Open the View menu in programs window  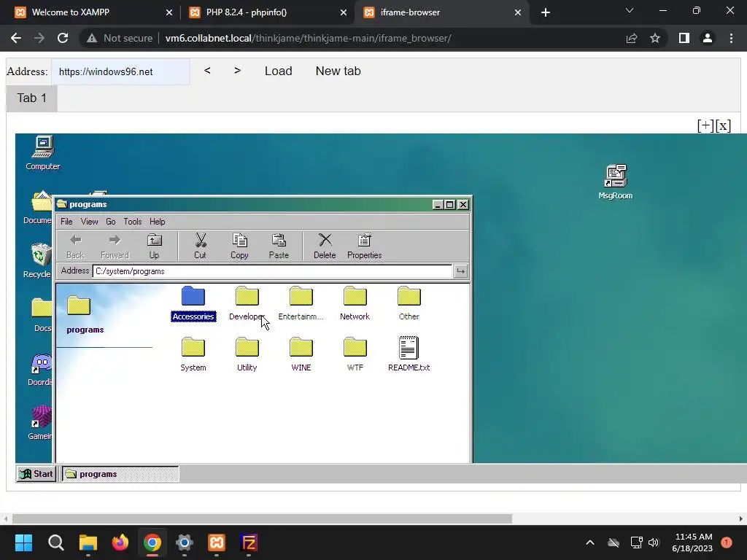click(89, 222)
